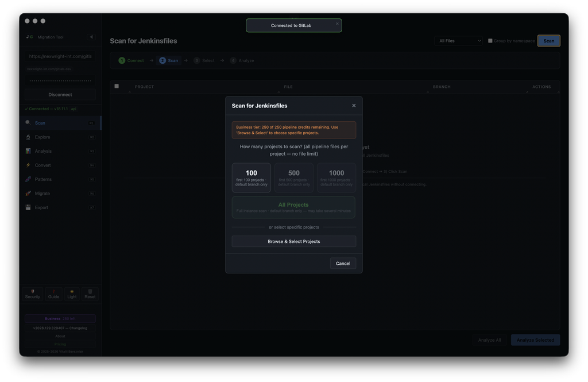588x382 pixels.
Task: Click Browse & Select Projects button
Action: [x=293, y=241]
